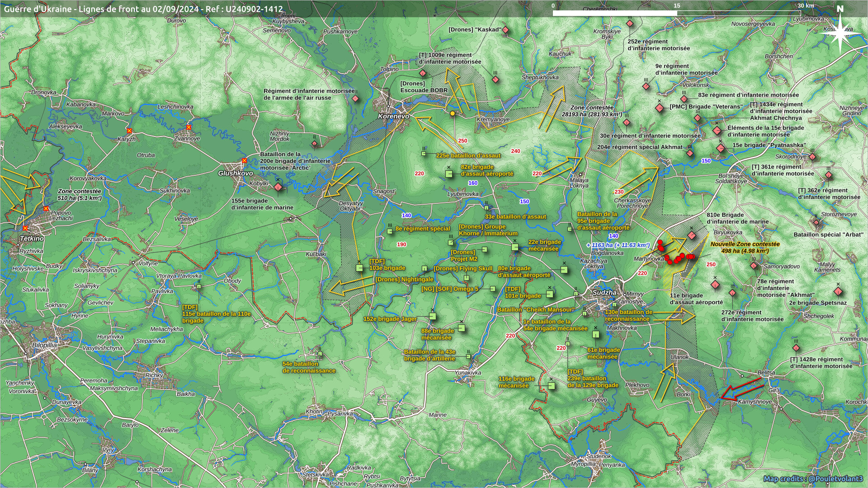868x488 pixels.
Task: Select the PMC Brigade "Veterans" red diamond
Action: click(x=660, y=108)
